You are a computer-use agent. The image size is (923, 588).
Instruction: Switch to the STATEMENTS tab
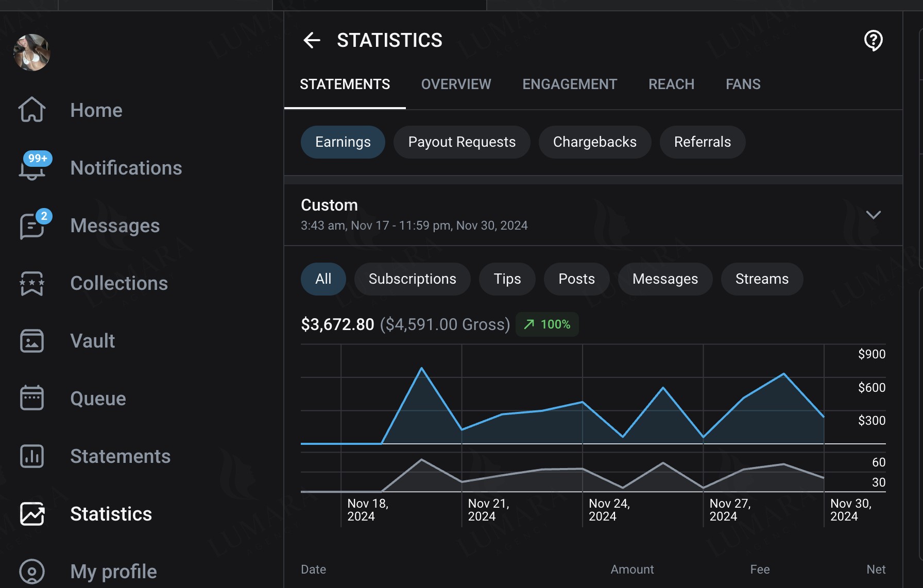click(x=345, y=84)
